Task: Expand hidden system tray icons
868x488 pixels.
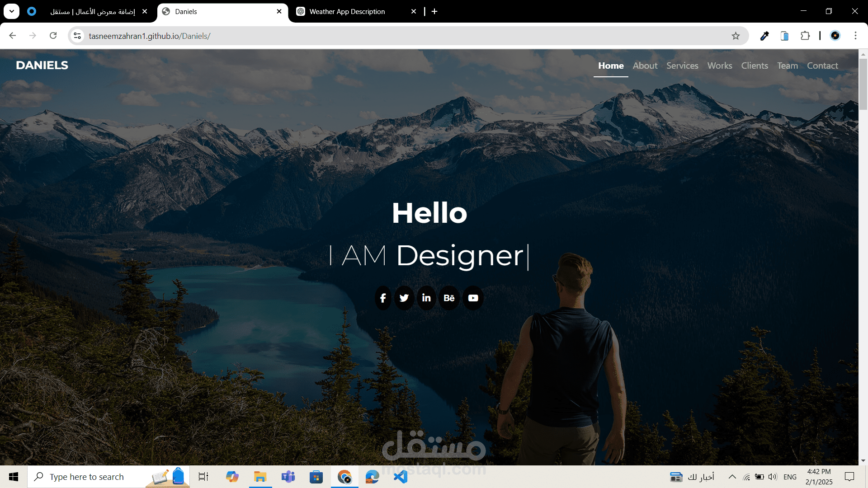Action: [732, 477]
